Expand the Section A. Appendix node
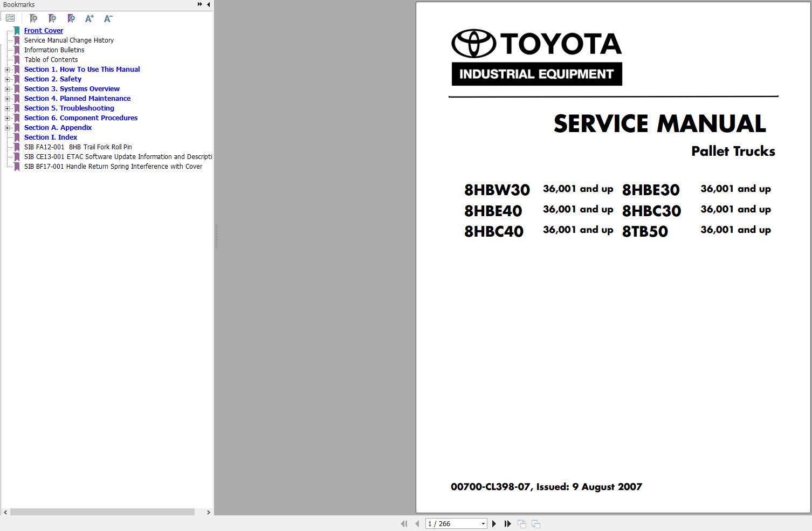Screen dimensions: 812x531 [7, 128]
